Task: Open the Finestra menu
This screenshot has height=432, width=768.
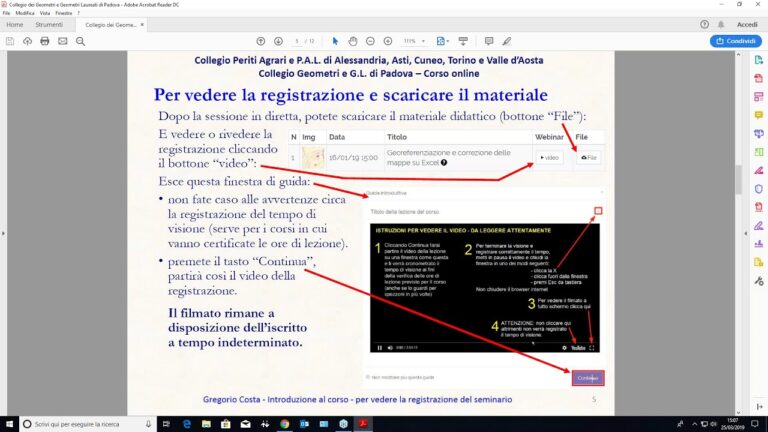Action: click(x=64, y=13)
